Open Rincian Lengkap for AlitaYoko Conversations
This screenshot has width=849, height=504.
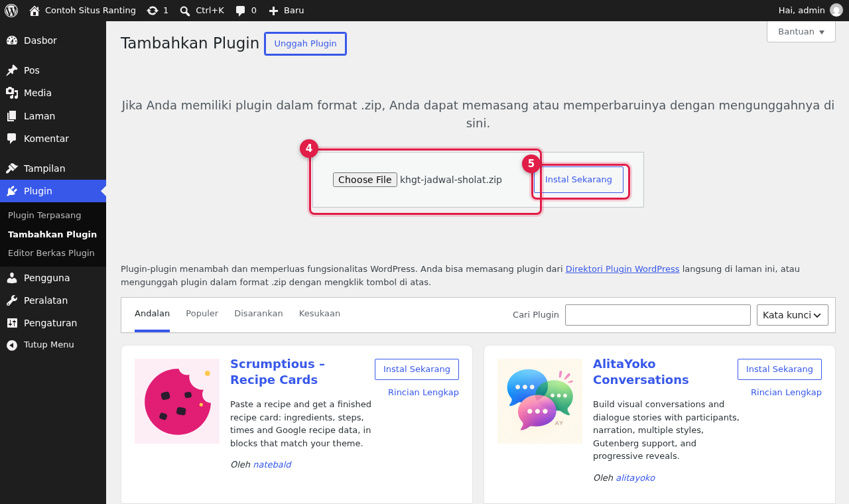click(786, 393)
